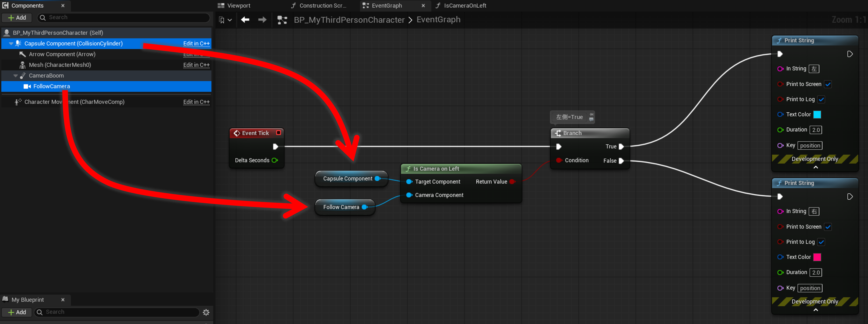Click the red square on the Event Tick node

click(278, 133)
